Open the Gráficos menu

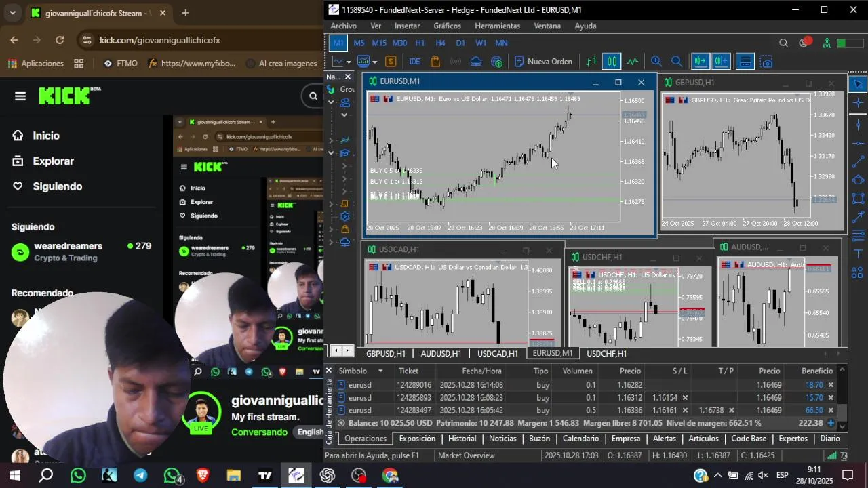[x=447, y=26]
